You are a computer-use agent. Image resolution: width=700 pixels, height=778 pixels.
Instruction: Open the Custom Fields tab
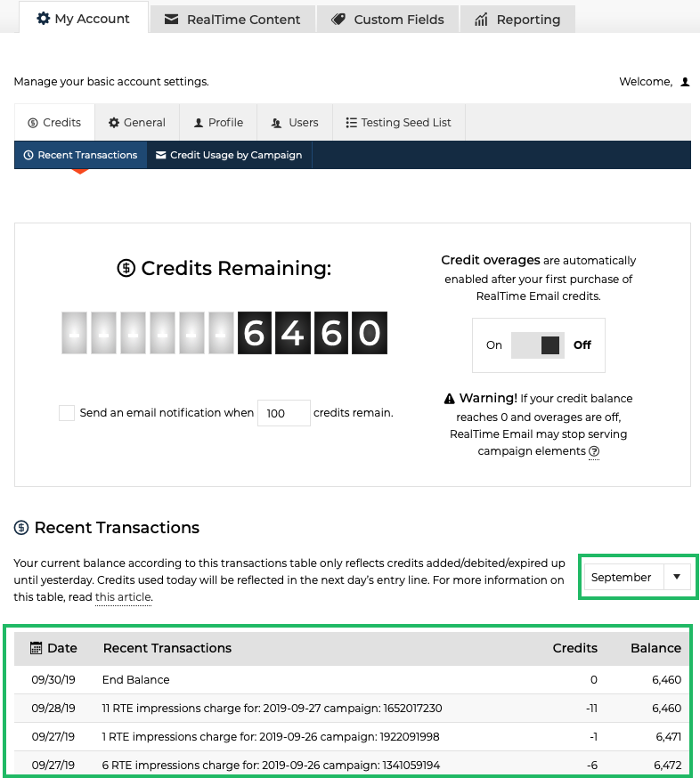coord(387,19)
